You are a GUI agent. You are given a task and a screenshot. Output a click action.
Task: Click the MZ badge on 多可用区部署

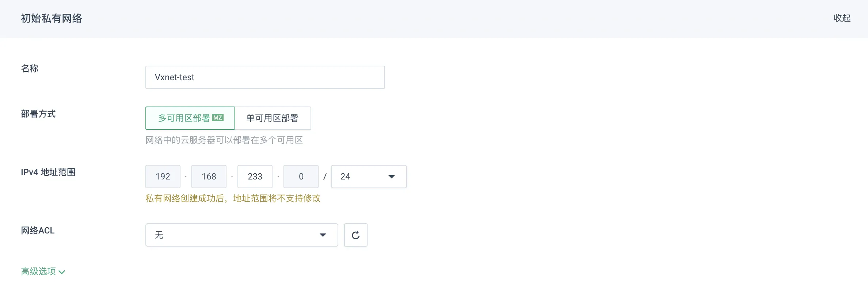click(x=218, y=117)
